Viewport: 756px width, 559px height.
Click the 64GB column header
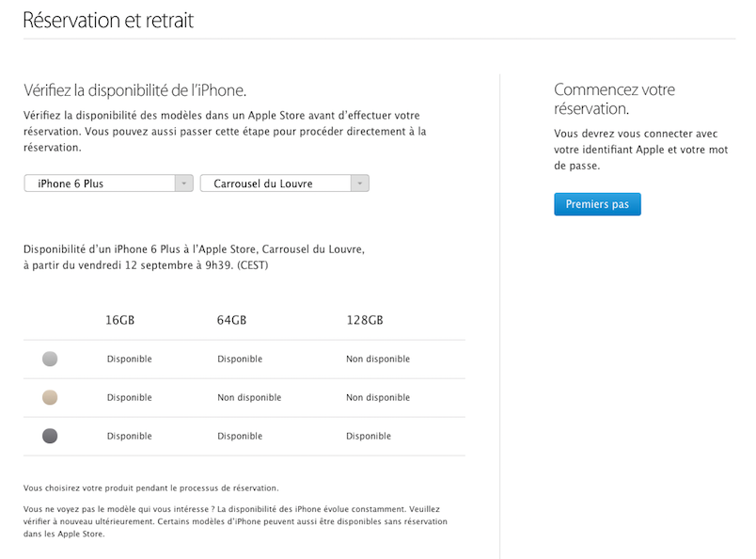click(231, 320)
